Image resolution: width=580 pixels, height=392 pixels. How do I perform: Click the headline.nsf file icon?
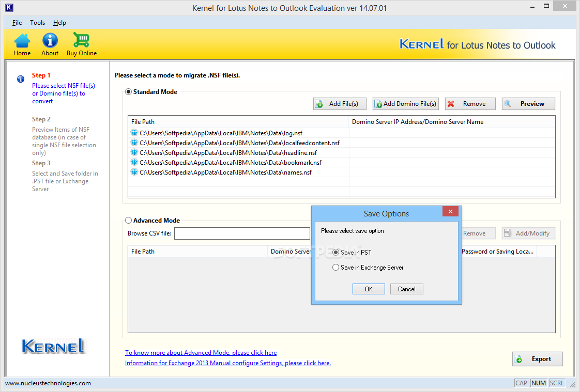coord(134,152)
